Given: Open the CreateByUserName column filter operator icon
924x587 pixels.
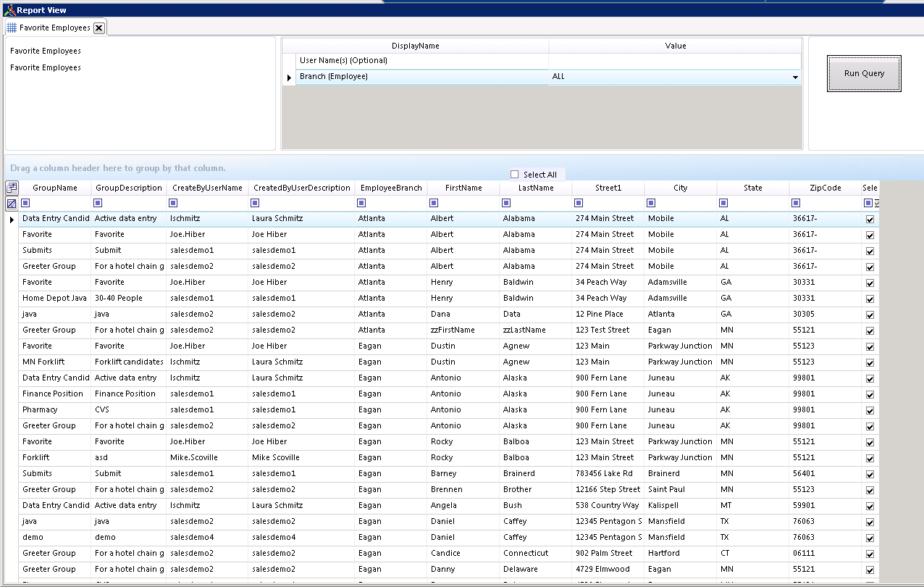Looking at the screenshot, I should (x=173, y=203).
